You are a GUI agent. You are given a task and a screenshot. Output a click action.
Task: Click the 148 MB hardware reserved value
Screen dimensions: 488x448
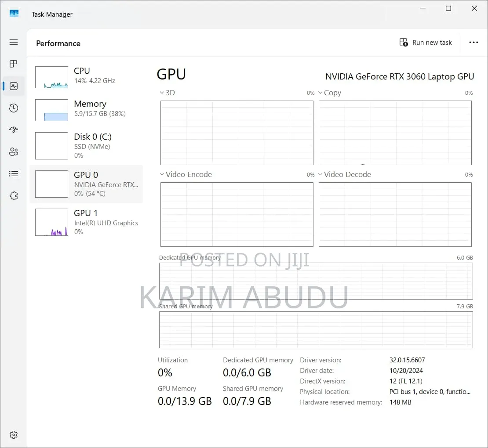400,402
